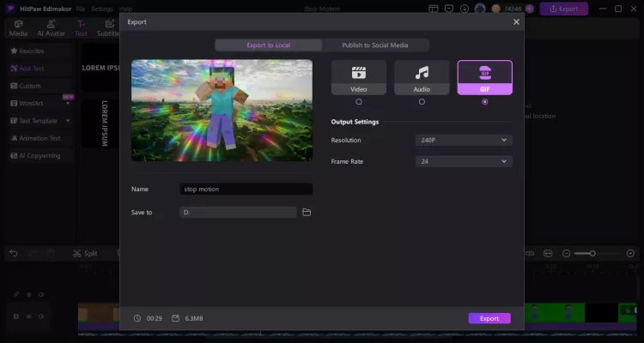Image resolution: width=644 pixels, height=343 pixels.
Task: Open the Resolution 240P dropdown
Action: point(464,141)
